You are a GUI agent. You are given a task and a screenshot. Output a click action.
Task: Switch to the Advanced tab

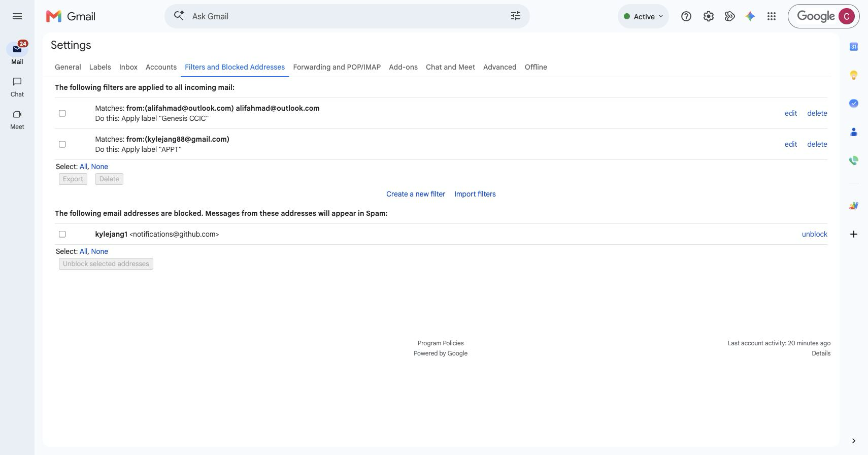pos(499,67)
